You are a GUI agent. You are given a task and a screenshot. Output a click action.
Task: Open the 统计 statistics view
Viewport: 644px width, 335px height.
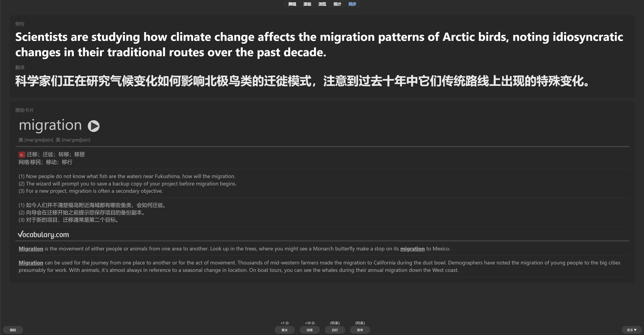[x=337, y=4]
